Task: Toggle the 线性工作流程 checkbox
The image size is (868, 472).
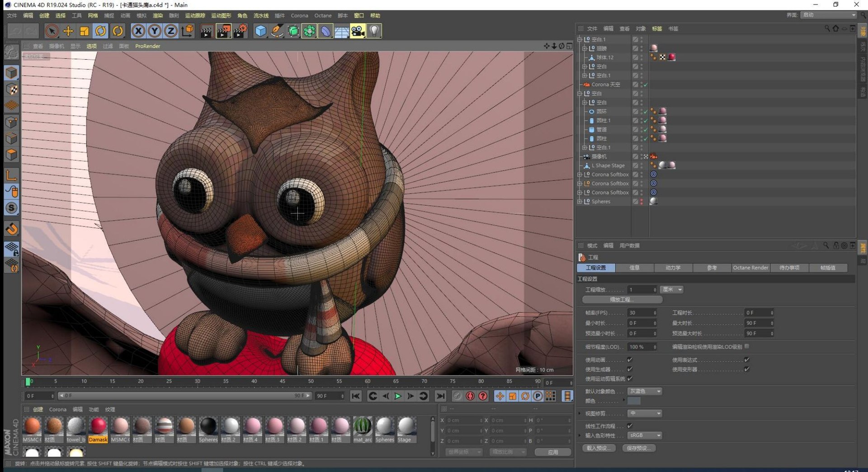Action: pos(630,426)
